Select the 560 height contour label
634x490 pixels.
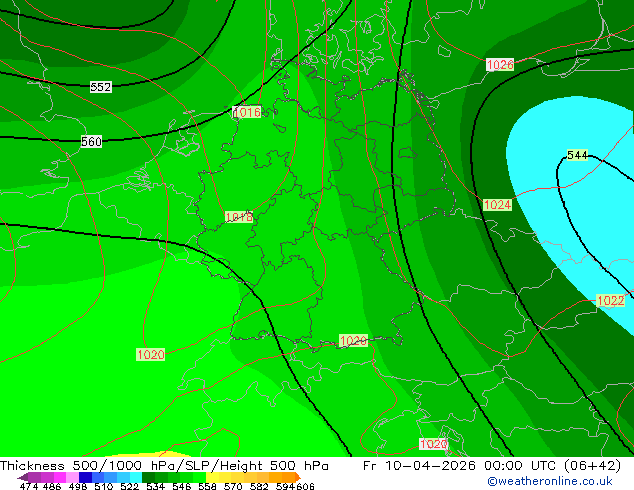91,142
